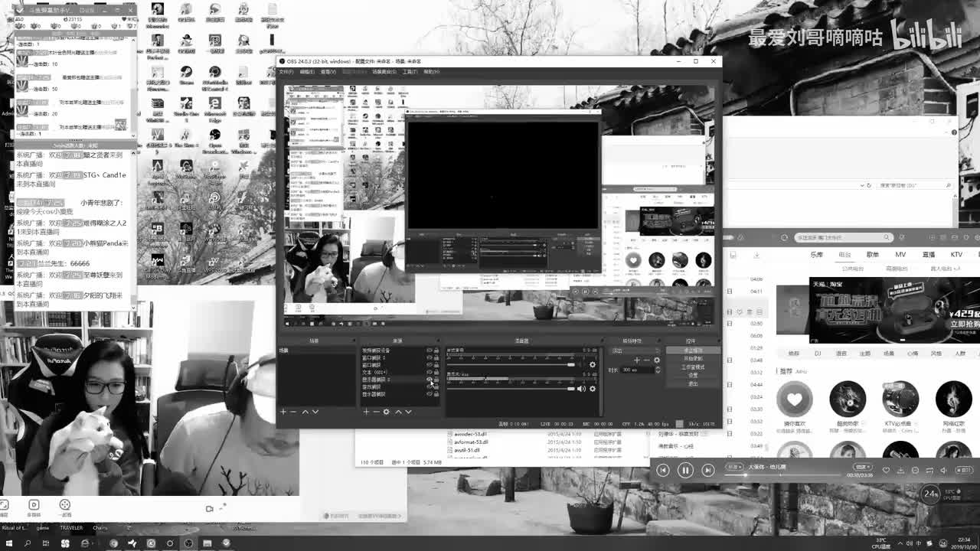Remove the scene transition with minus icon
This screenshot has height=551, width=980.
[646, 360]
